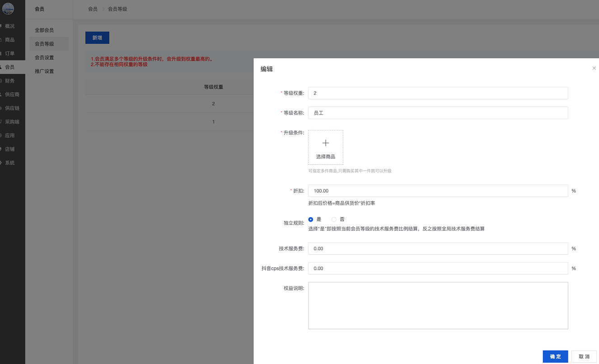599x364 pixels.
Task: Open 店铺 store in sidebar
Action: [10, 149]
